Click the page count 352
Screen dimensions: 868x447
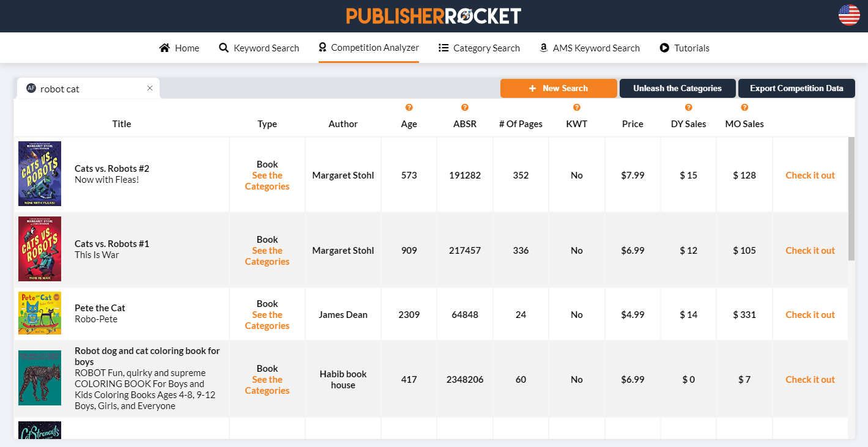(x=521, y=175)
